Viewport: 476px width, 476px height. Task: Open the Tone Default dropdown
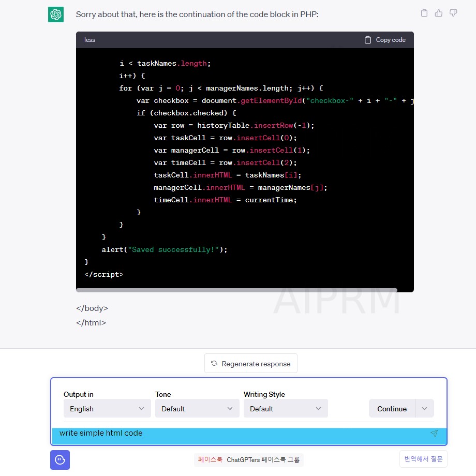pyautogui.click(x=197, y=409)
